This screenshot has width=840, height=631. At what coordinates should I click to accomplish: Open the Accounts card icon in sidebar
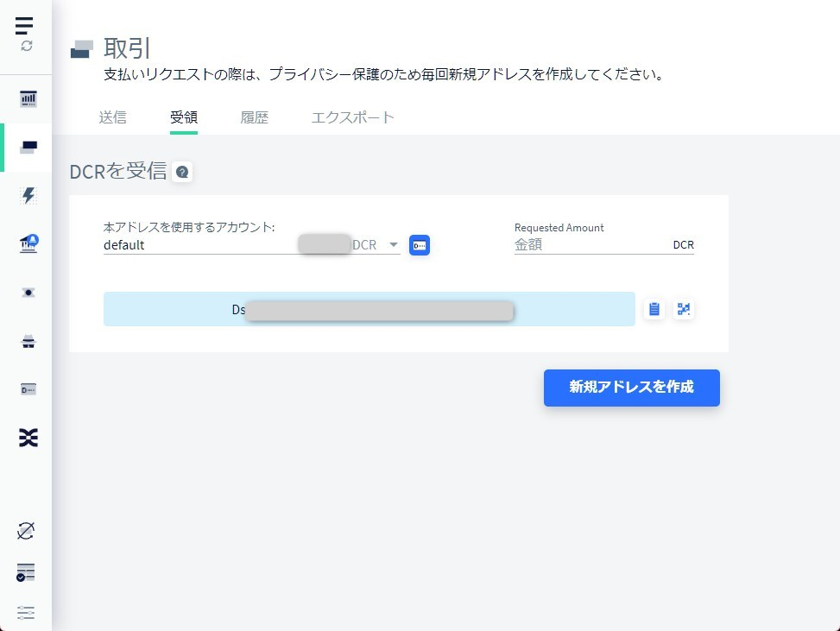(x=28, y=390)
